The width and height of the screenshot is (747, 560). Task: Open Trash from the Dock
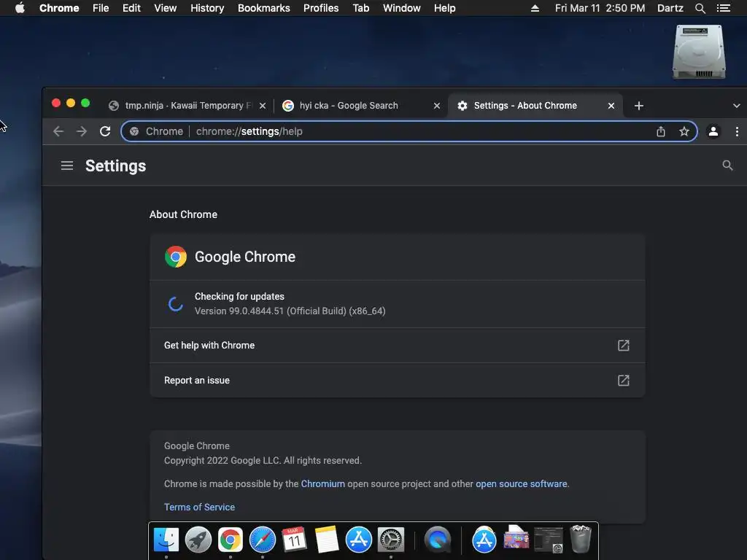click(580, 539)
